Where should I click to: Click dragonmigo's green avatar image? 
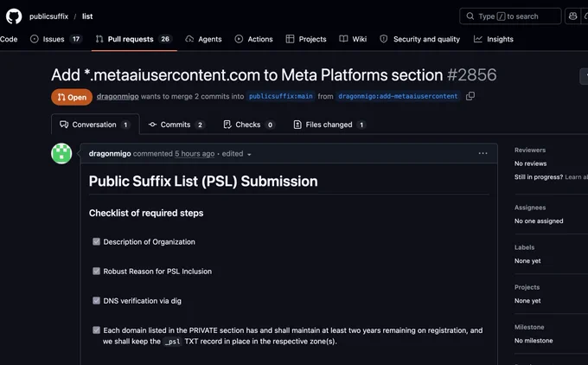pos(61,153)
